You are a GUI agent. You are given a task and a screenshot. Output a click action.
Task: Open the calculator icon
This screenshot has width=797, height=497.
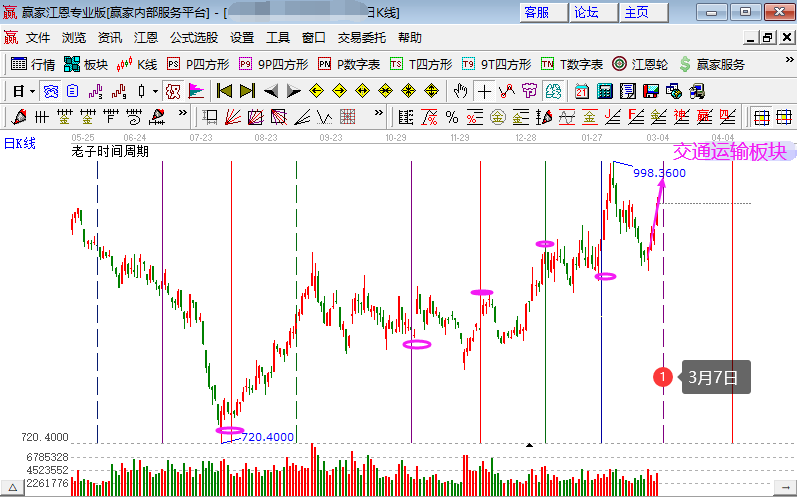[605, 91]
